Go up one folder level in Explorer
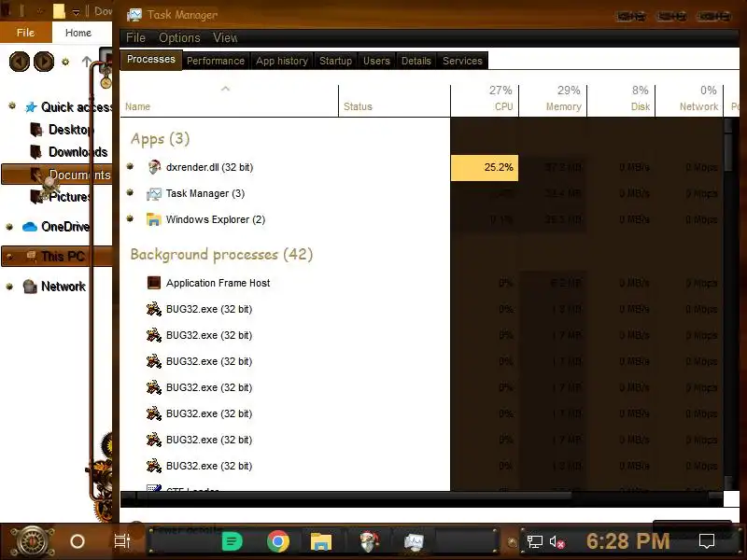This screenshot has height=560, width=747. click(x=87, y=62)
